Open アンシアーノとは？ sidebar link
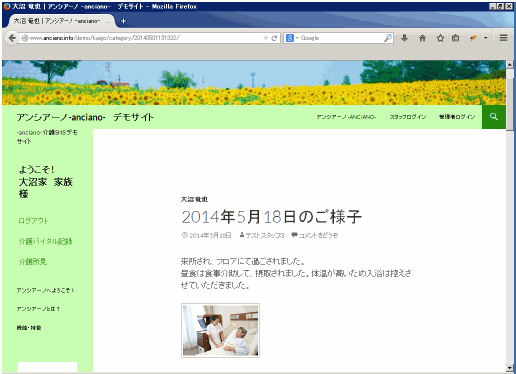The image size is (516, 374). tap(38, 309)
